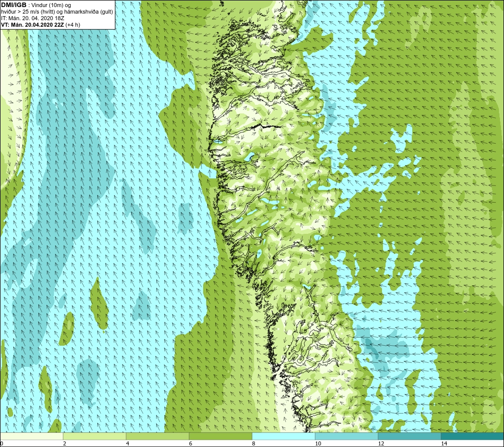
Task: Click the 'Vindur (10m) og' text
Action: pos(52,6)
